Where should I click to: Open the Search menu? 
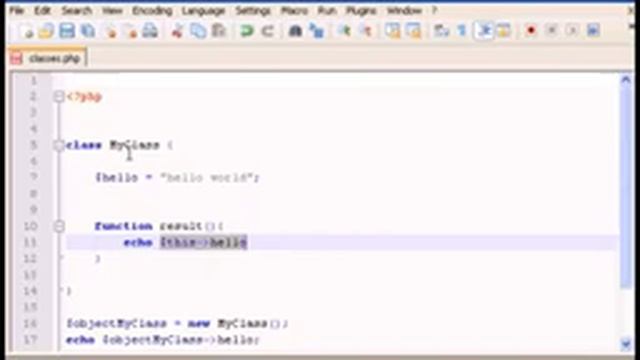77,11
